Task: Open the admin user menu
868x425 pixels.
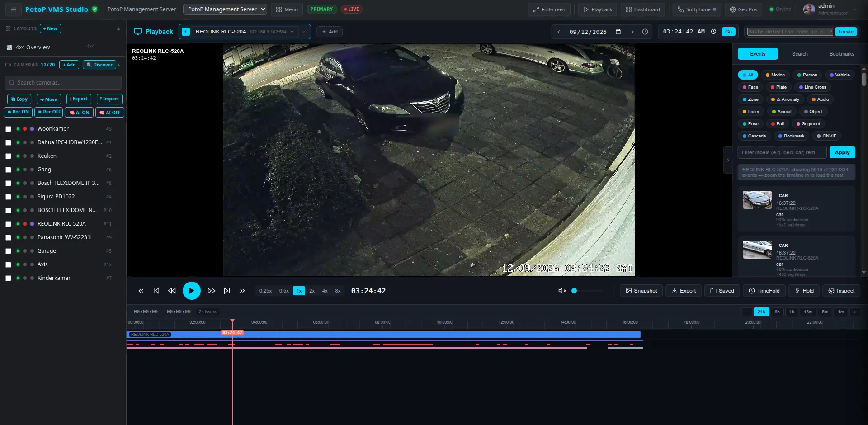Action: click(830, 9)
